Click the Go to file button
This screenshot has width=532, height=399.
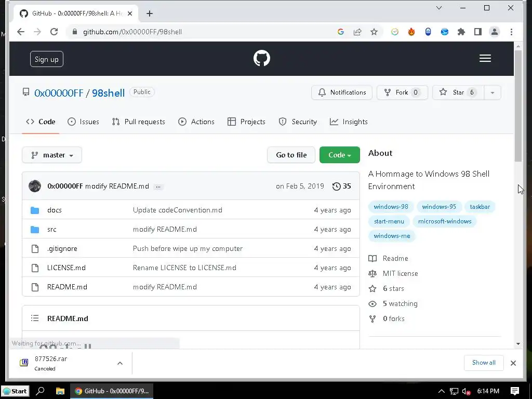coord(291,155)
